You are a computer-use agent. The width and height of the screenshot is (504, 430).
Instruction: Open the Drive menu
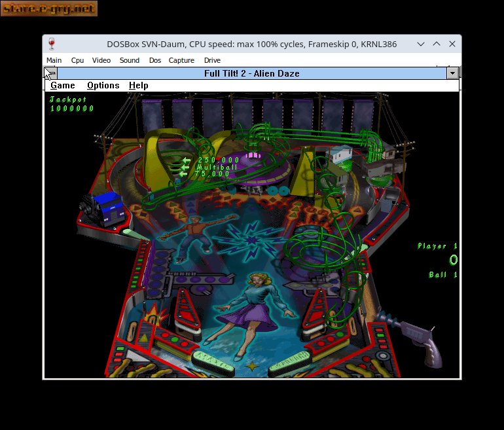tap(212, 60)
